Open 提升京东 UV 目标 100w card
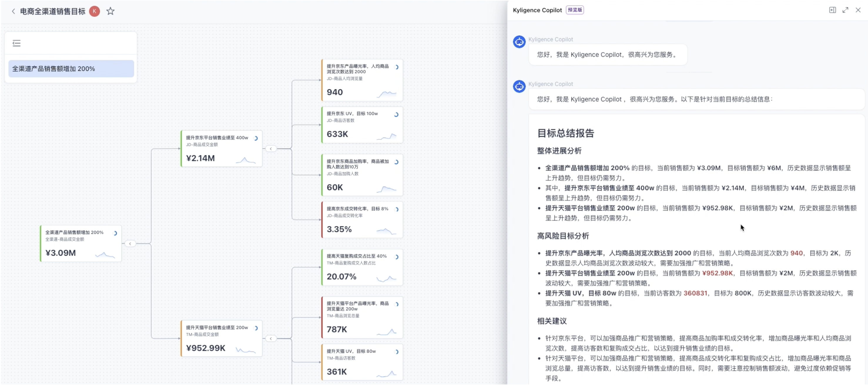The image size is (868, 385). (x=362, y=125)
